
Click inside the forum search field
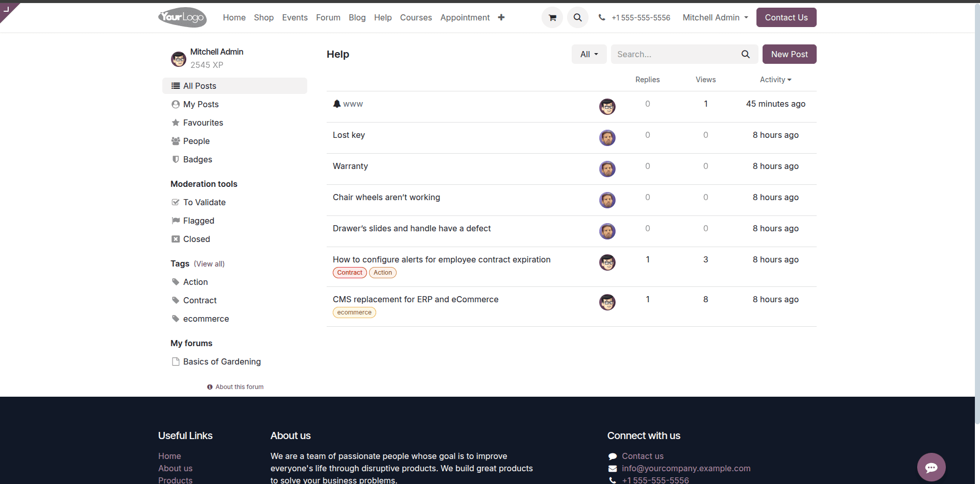[674, 54]
